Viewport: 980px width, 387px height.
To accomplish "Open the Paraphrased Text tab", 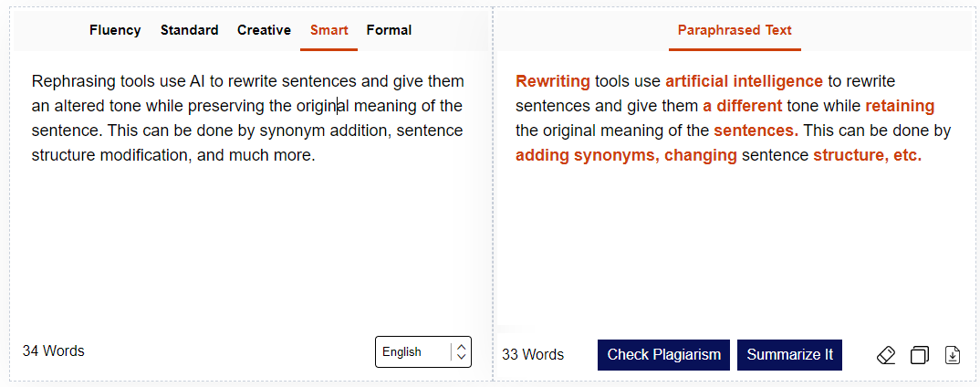I will click(x=735, y=30).
